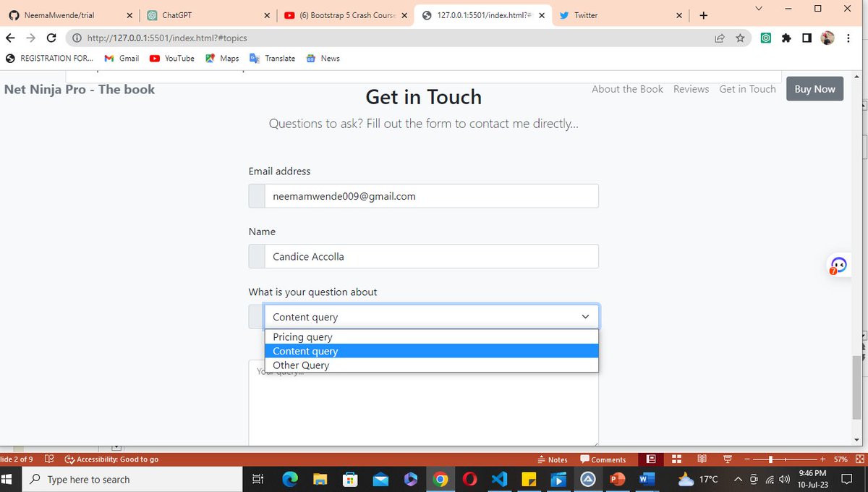Image resolution: width=868 pixels, height=492 pixels.
Task: Navigate to About the Book
Action: point(627,89)
